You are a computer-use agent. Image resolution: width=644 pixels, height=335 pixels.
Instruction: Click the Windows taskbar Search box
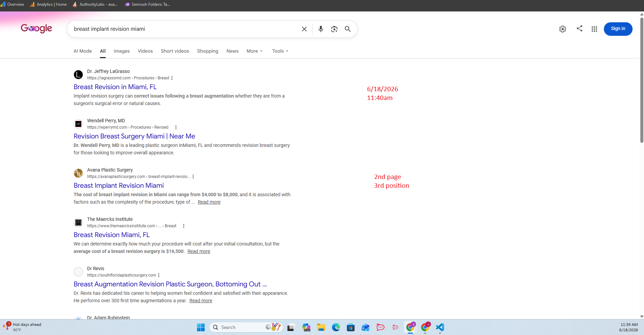click(246, 327)
